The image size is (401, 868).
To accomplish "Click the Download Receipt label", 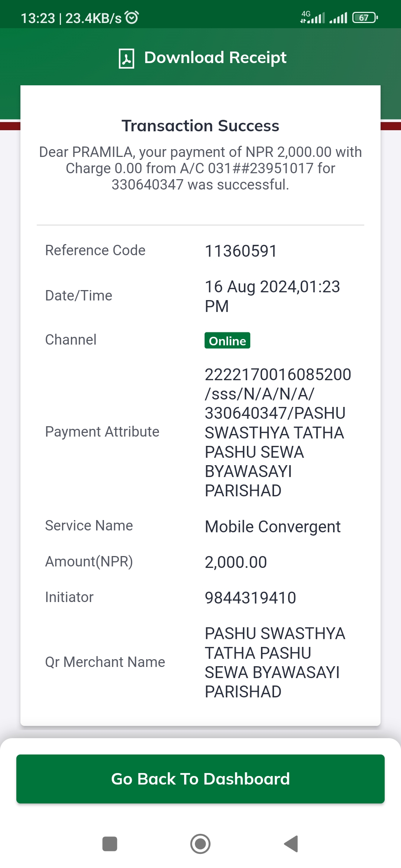I will click(215, 57).
